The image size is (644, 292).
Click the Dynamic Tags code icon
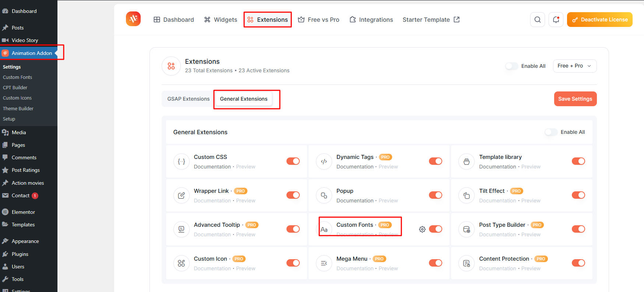[x=324, y=161]
